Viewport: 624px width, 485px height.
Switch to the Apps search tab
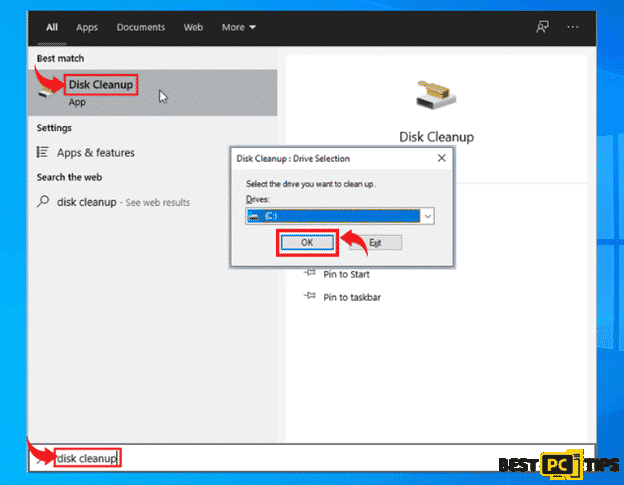[x=87, y=27]
